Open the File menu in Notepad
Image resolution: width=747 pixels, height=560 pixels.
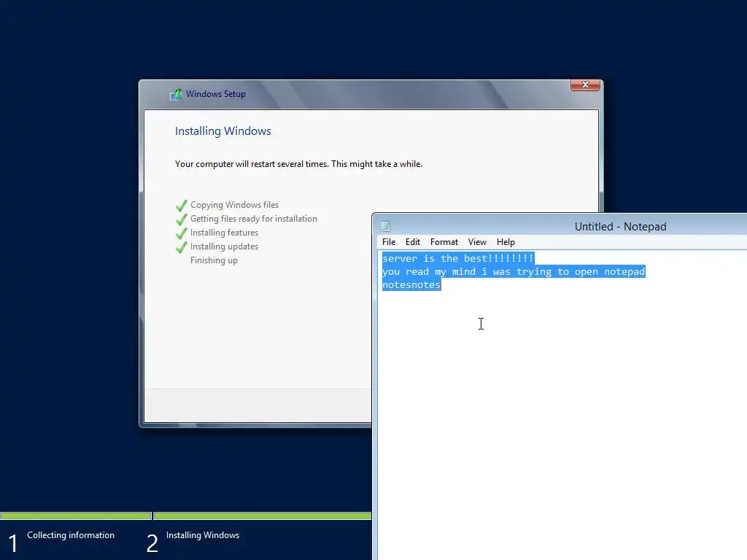tap(389, 242)
